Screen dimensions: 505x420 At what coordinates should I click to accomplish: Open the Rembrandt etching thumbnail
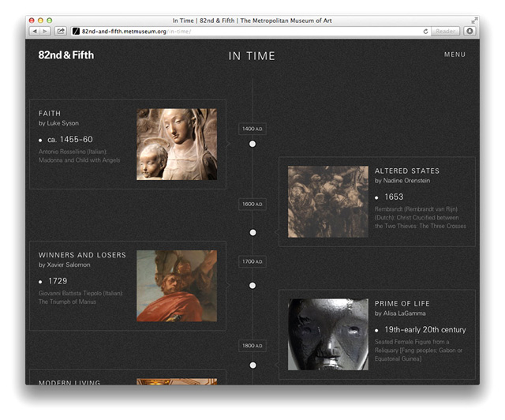[x=327, y=201]
